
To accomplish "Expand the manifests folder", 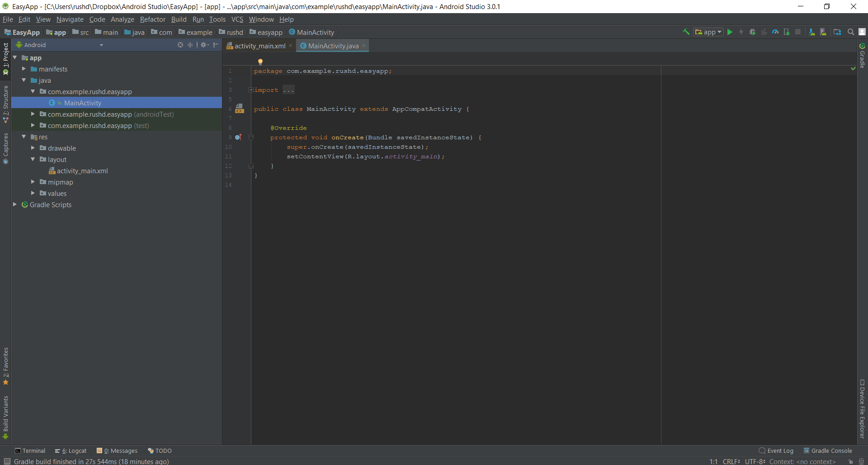I will [24, 69].
